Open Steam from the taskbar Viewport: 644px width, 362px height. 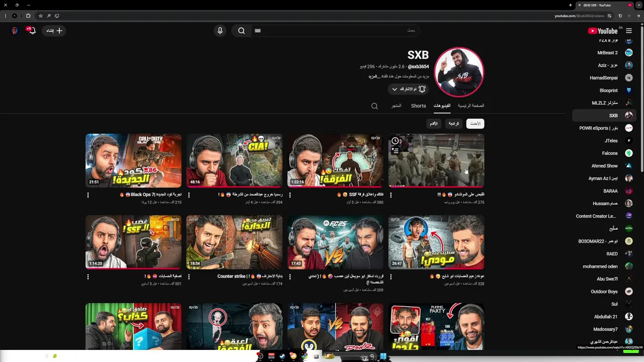click(282, 356)
